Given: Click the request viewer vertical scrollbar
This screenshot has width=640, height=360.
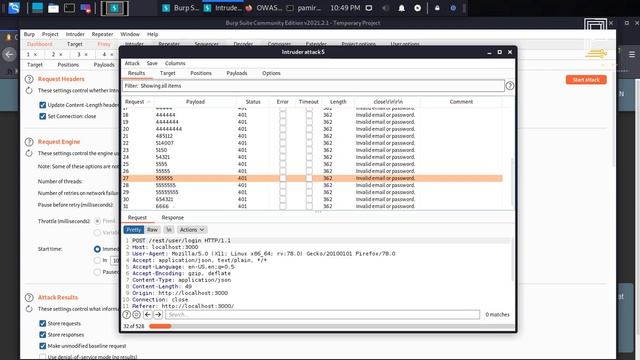Looking at the screenshot, I should [x=512, y=259].
